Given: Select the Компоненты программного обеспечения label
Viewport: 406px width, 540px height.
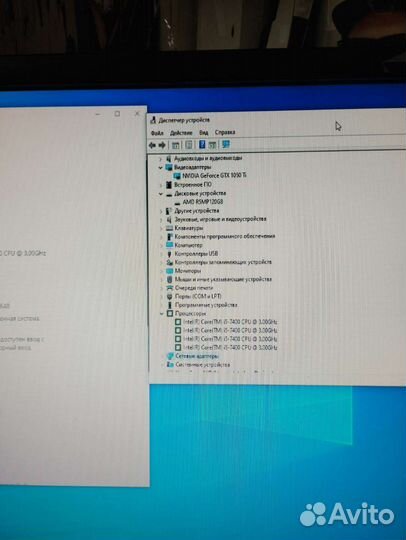Looking at the screenshot, I should [x=225, y=236].
